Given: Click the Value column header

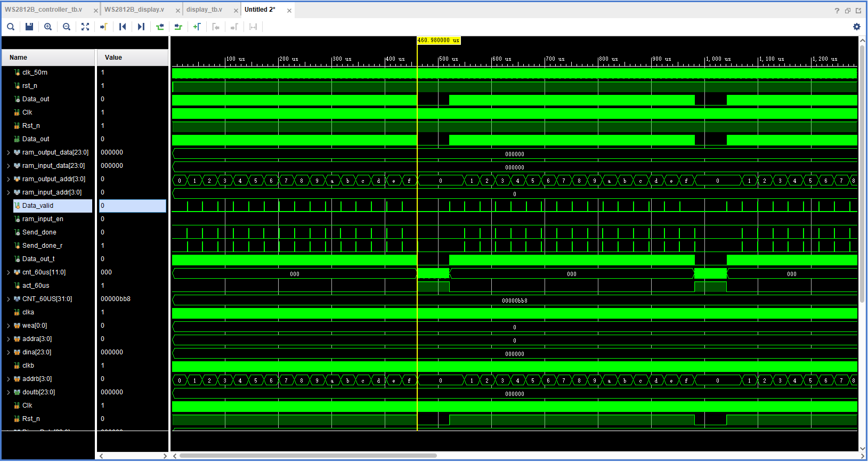Looking at the screenshot, I should [x=133, y=58].
